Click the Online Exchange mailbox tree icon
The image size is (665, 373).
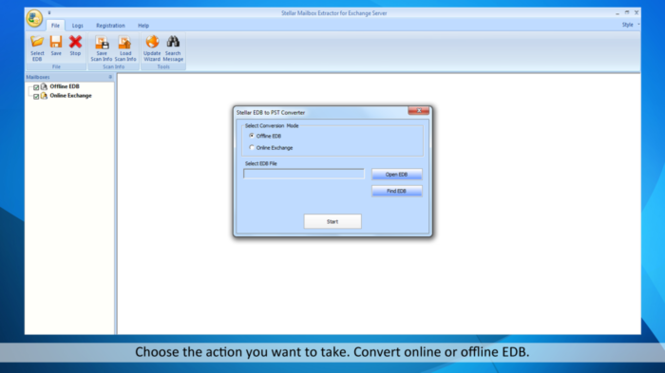(44, 96)
